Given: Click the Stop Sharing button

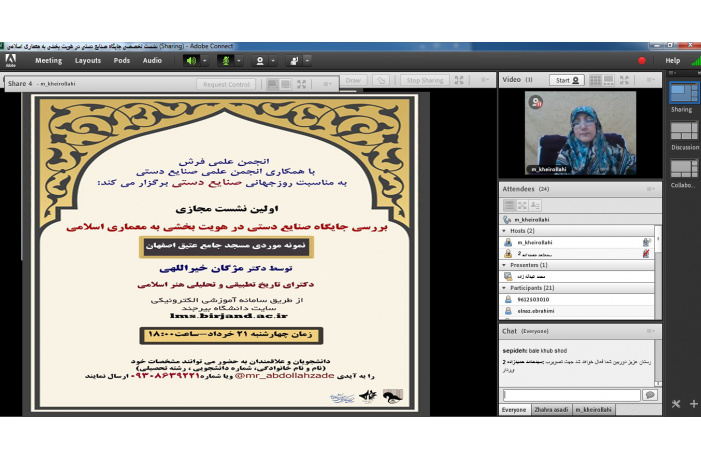Looking at the screenshot, I should (x=425, y=80).
